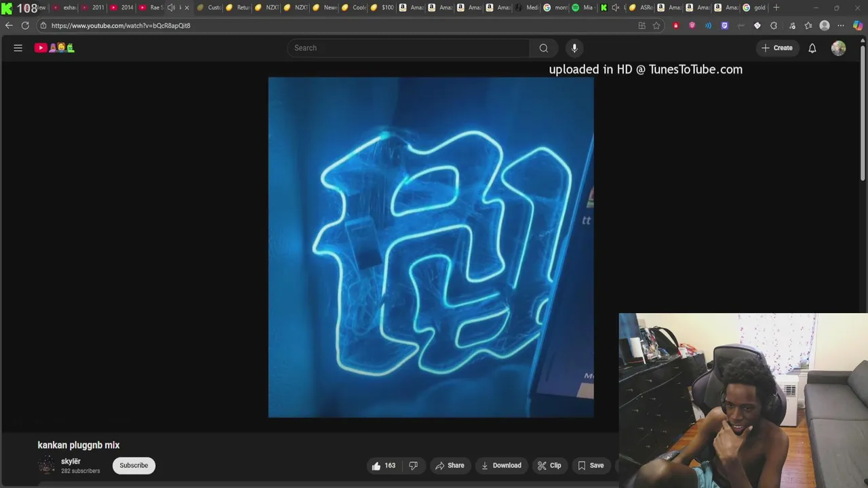Go back with the browser back arrow
This screenshot has width=868, height=488.
pos(9,26)
